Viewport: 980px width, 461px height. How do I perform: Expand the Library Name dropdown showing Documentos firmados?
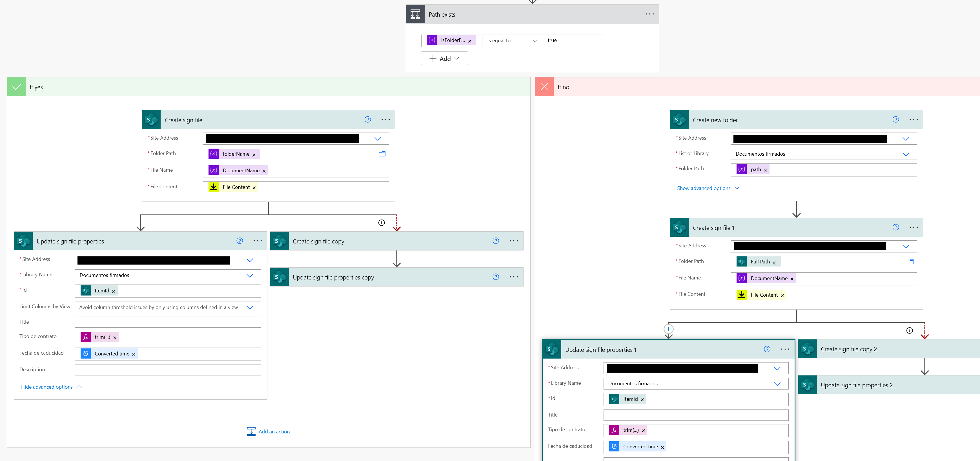click(250, 275)
